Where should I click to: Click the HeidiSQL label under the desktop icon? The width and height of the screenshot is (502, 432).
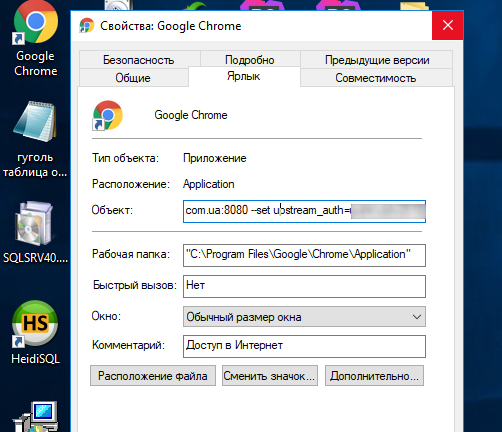tap(35, 359)
